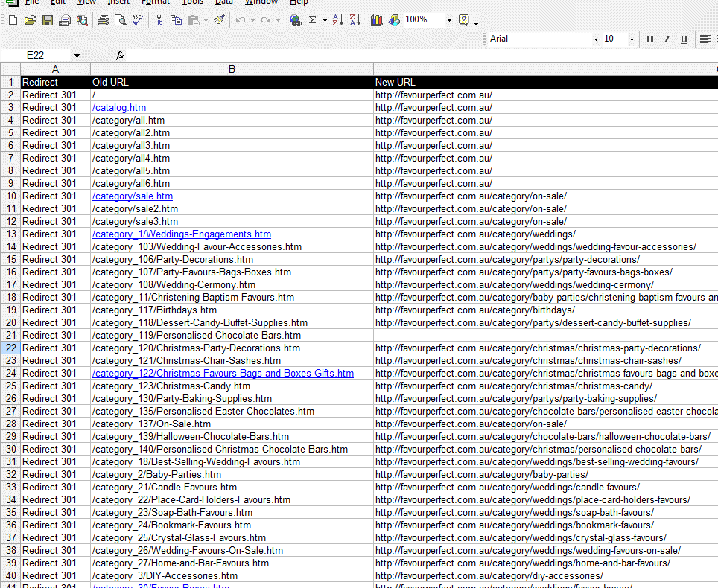Open the View menu
This screenshot has height=588, width=718.
pyautogui.click(x=86, y=2)
